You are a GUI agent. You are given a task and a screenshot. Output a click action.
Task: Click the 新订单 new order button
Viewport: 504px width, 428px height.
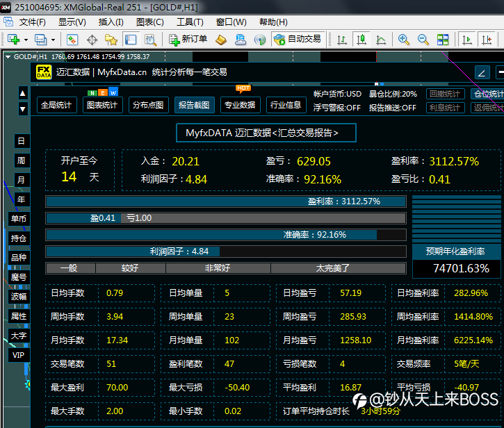(x=188, y=40)
